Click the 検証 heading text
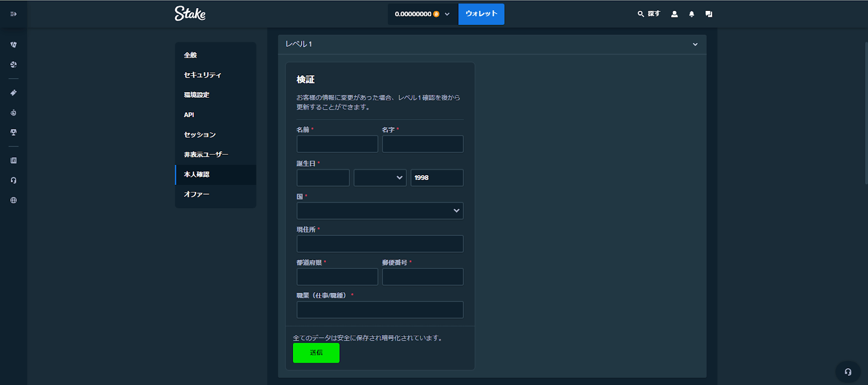868x385 pixels. point(305,80)
